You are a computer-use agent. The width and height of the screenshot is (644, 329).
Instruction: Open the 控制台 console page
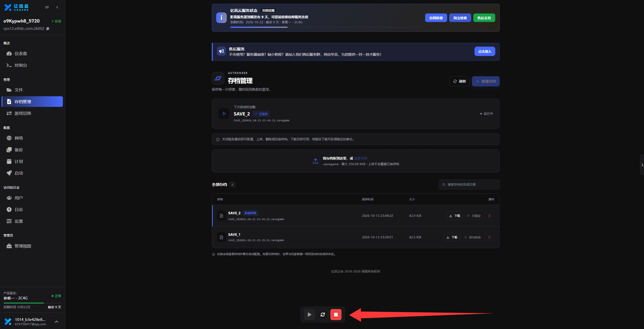(x=32, y=65)
